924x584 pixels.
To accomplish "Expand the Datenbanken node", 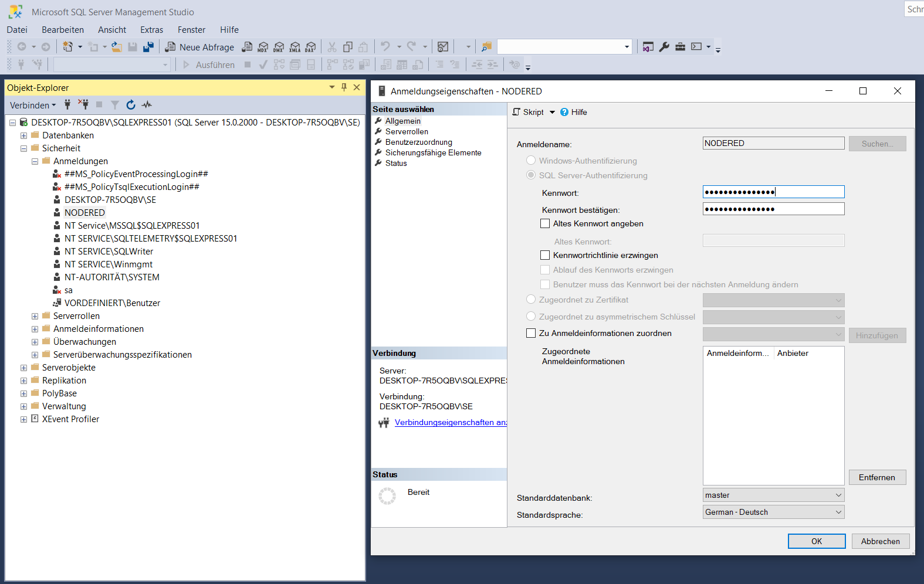I will [x=24, y=135].
